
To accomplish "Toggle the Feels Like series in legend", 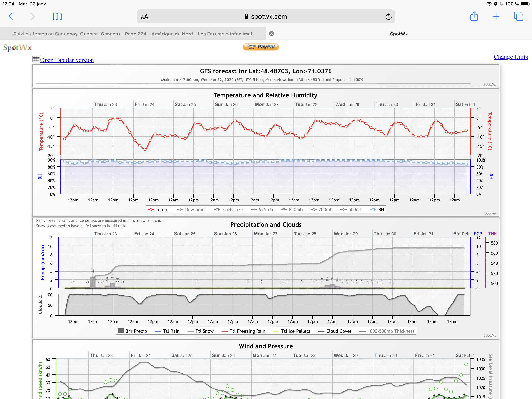I will pyautogui.click(x=228, y=210).
